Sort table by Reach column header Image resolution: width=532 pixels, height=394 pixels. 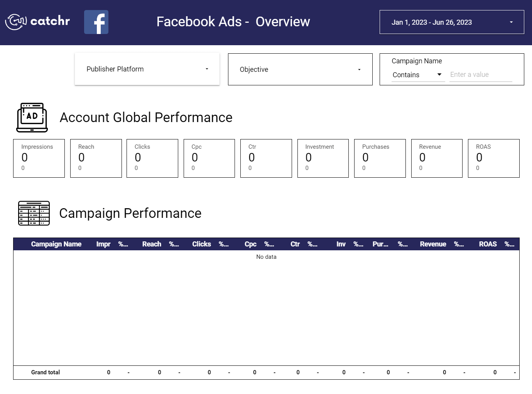point(152,244)
